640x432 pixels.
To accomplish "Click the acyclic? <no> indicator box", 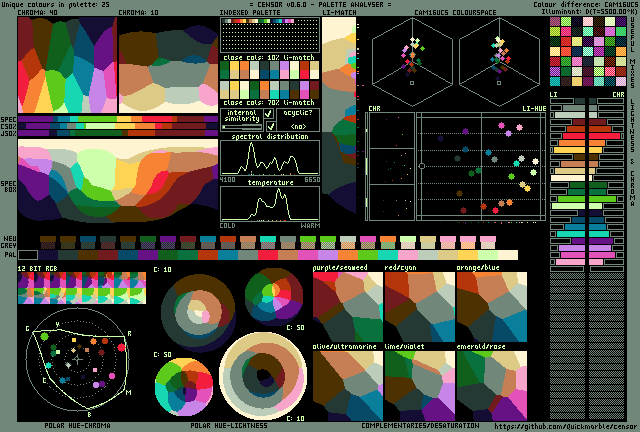I will tap(297, 120).
